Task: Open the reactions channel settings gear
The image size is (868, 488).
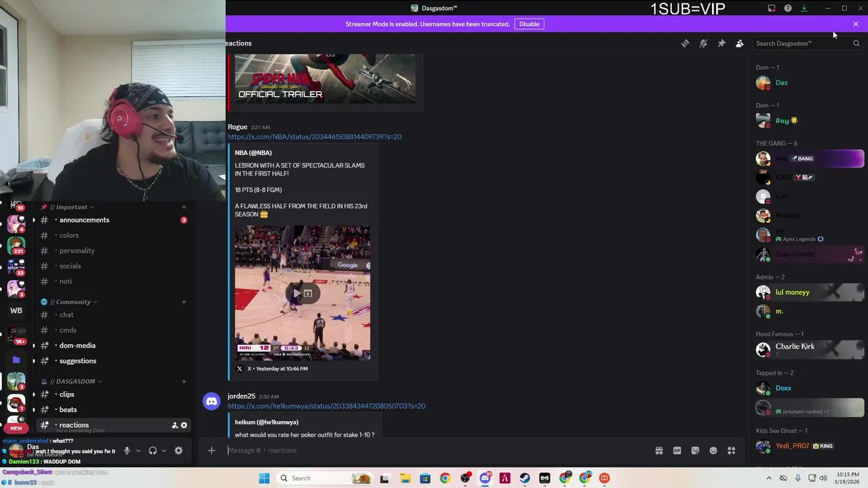Action: pos(184,425)
